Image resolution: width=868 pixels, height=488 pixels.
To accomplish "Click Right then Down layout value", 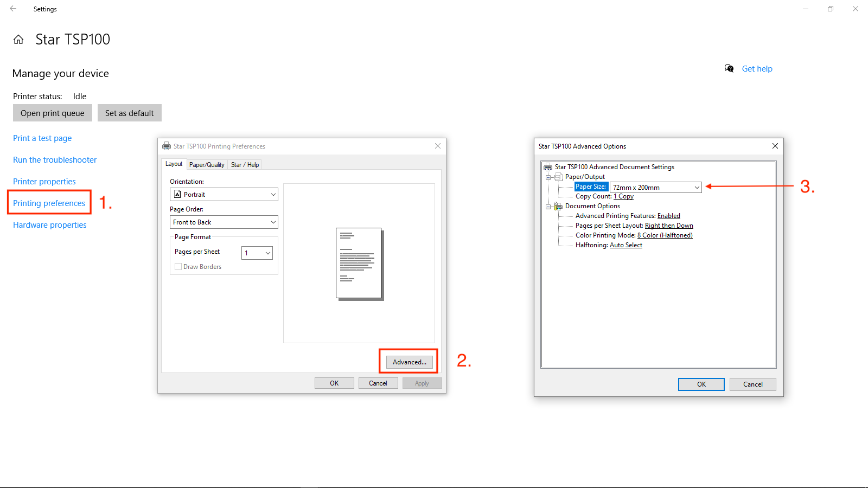I will coord(669,226).
